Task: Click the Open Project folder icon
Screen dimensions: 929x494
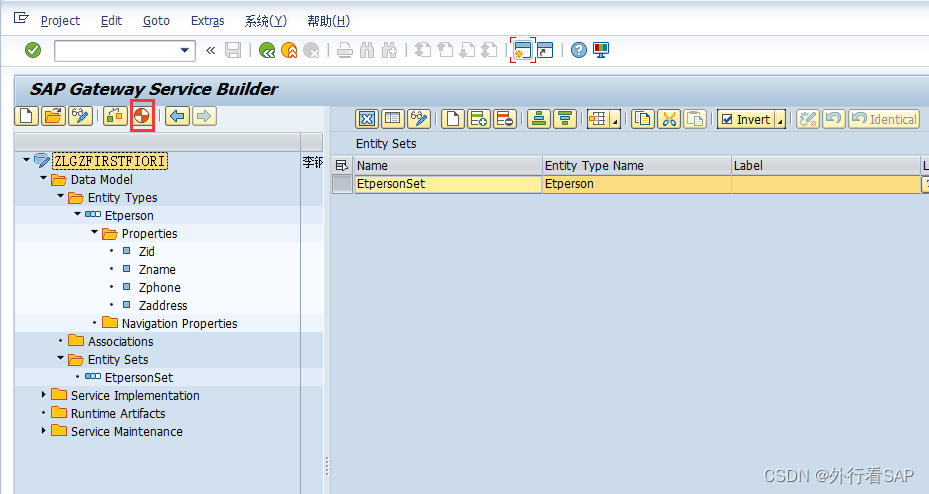Action: 53,116
